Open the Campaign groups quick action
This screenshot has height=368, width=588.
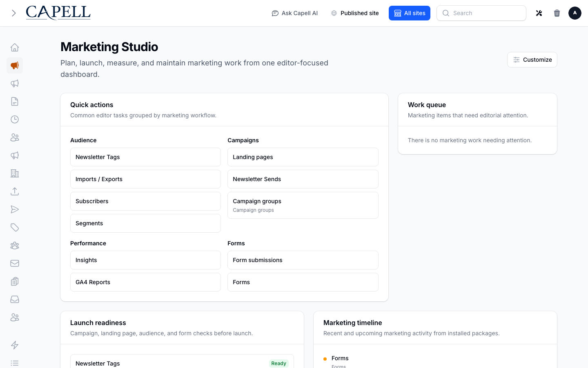(x=303, y=205)
